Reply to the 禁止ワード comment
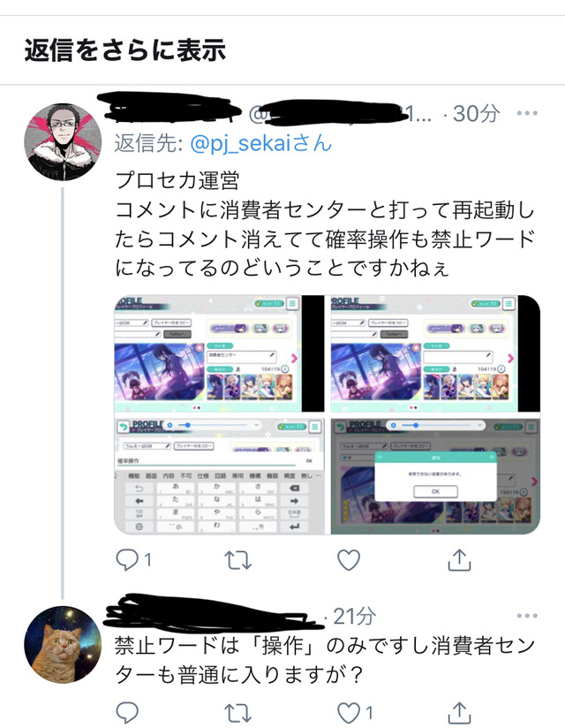Image resolution: width=565 pixels, height=728 pixels. click(126, 712)
